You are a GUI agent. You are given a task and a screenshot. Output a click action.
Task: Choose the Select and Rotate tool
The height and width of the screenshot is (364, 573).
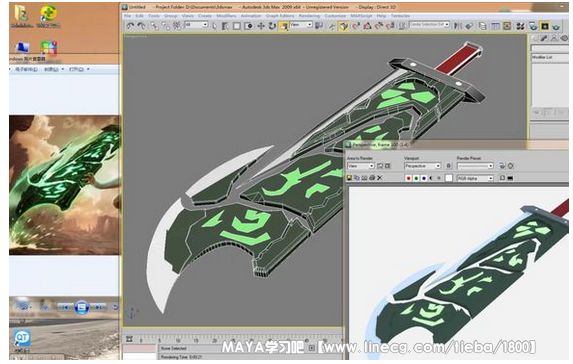pos(272,26)
